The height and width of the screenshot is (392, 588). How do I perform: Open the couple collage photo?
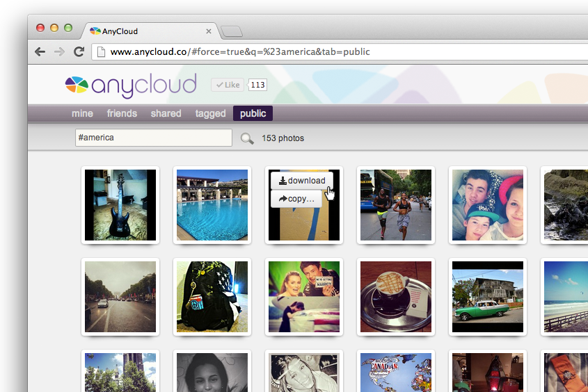(x=304, y=297)
